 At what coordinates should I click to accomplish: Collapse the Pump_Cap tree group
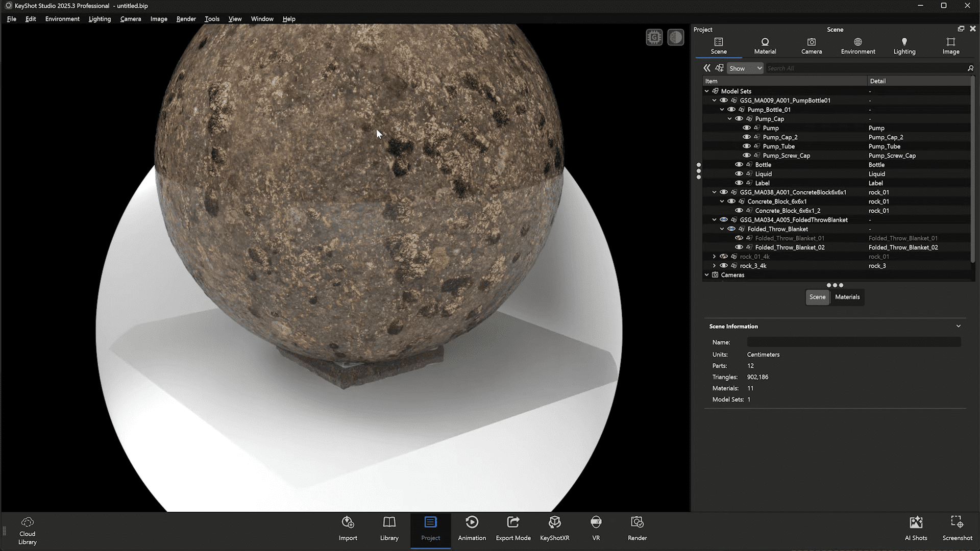point(730,118)
